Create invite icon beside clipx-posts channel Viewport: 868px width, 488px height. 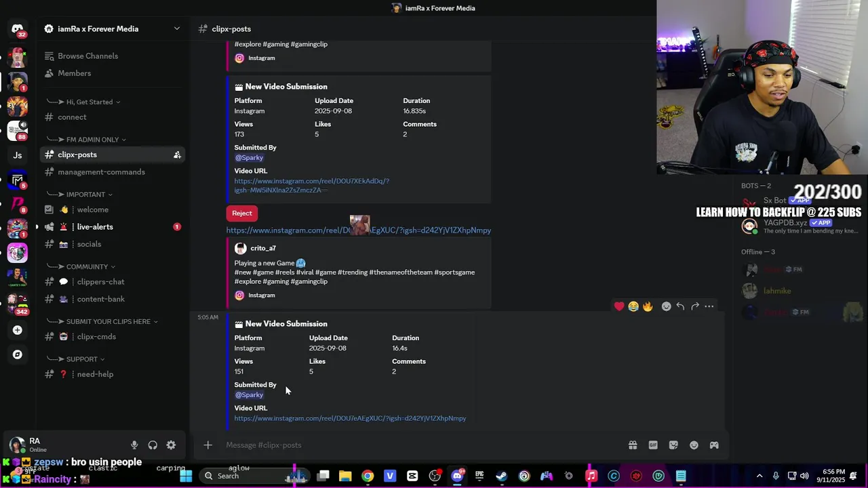[177, 155]
